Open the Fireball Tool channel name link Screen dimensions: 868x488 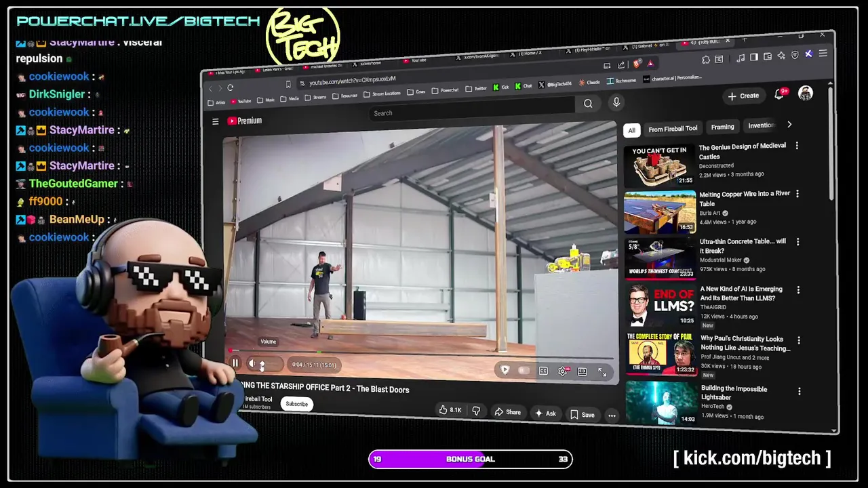click(258, 399)
